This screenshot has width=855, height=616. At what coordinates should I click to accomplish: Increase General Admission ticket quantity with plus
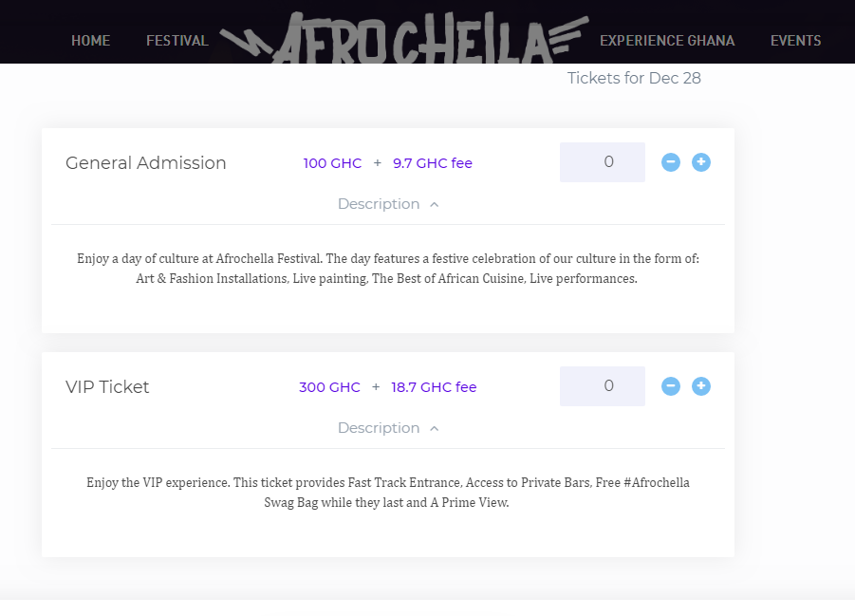click(x=701, y=162)
